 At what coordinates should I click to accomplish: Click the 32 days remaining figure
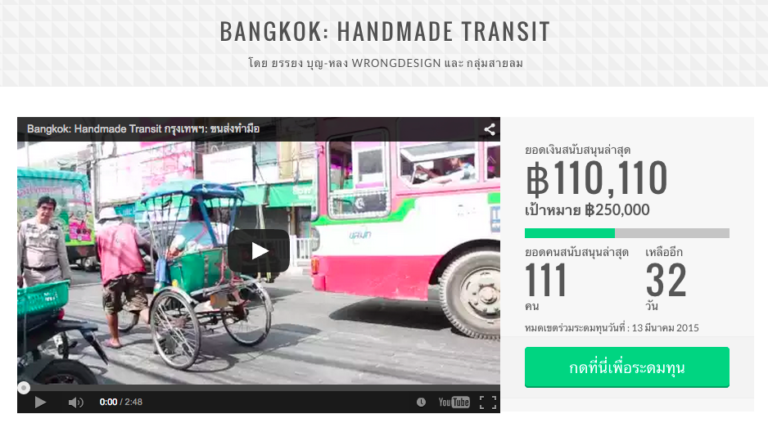[666, 280]
